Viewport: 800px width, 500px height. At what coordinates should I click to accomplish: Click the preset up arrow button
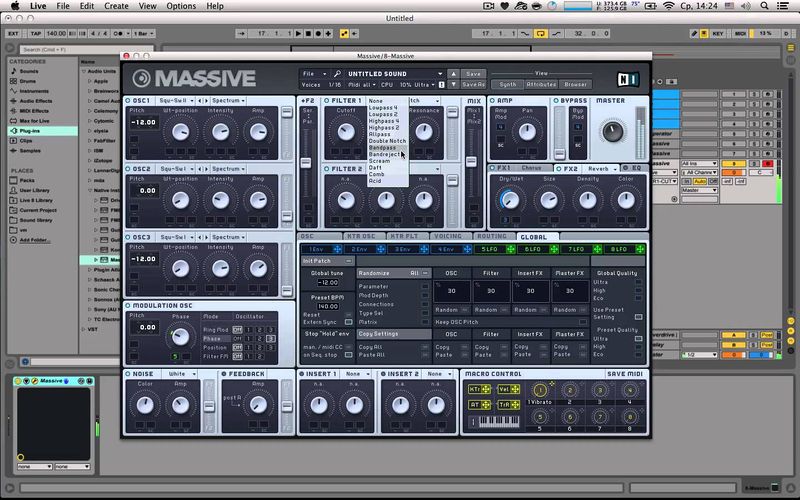(453, 74)
